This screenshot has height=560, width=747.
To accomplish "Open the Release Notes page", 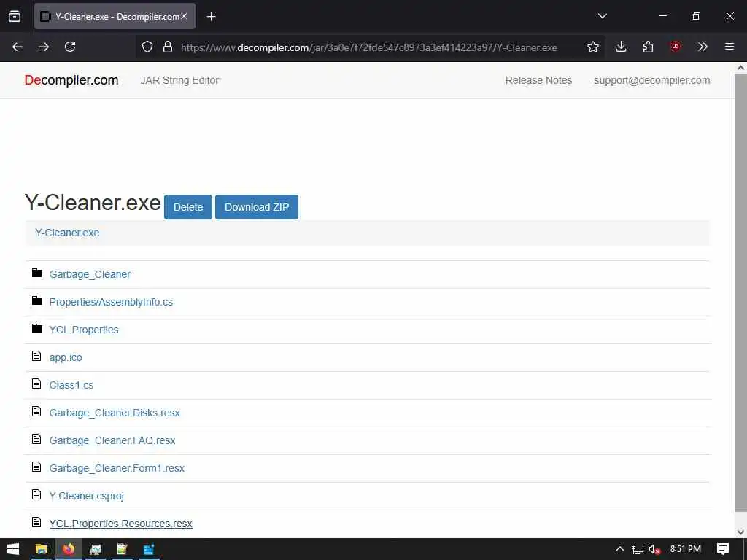I will (538, 80).
